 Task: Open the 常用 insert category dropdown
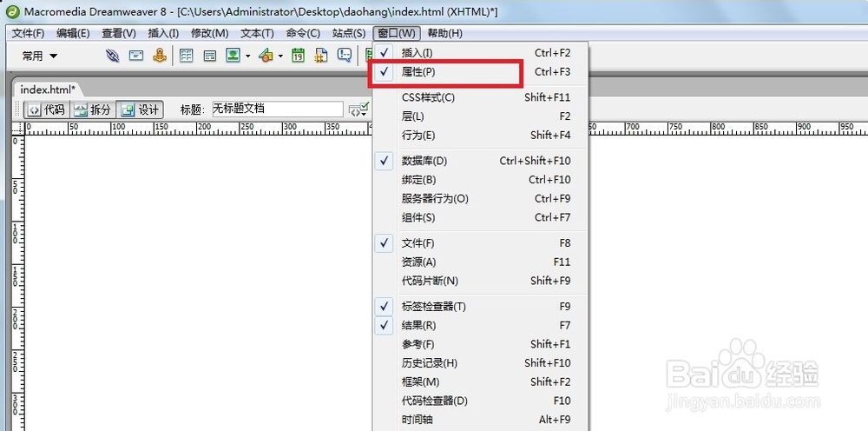(x=39, y=56)
